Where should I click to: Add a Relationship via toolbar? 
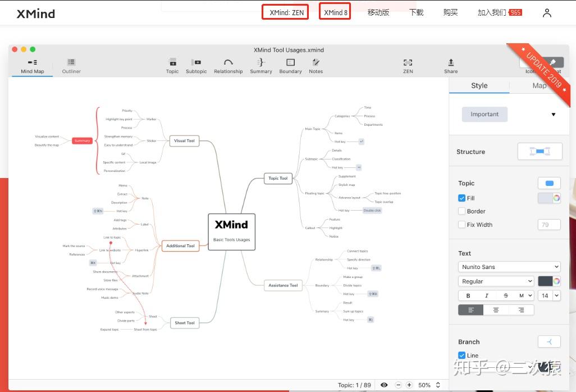coord(228,66)
